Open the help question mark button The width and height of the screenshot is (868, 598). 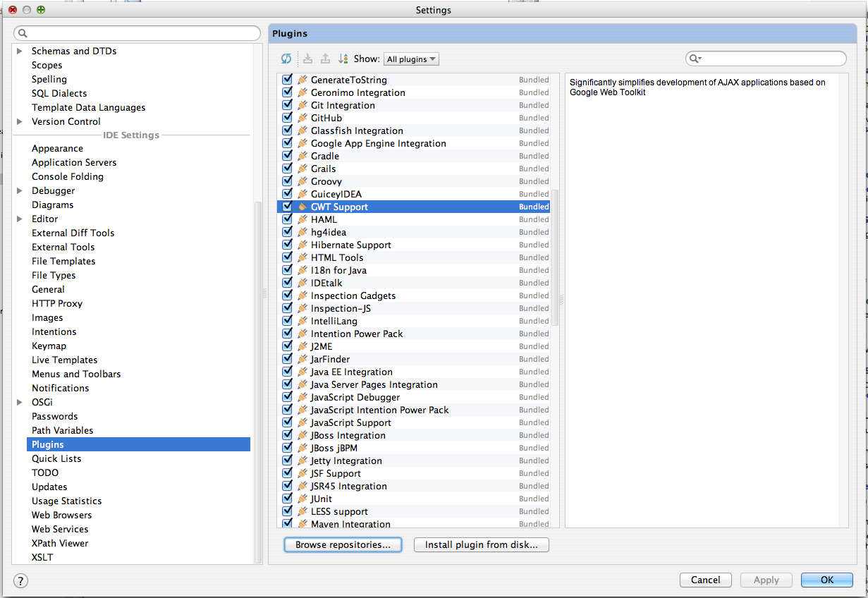click(20, 580)
